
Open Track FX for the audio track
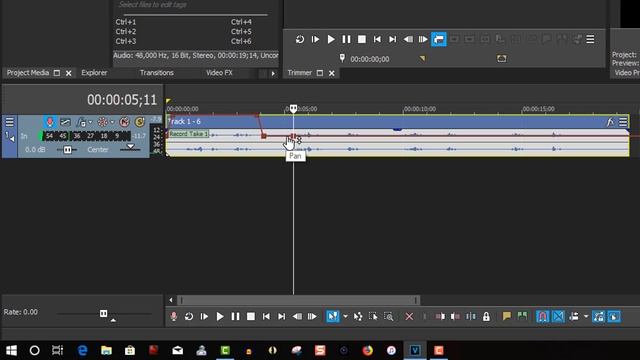[x=81, y=122]
